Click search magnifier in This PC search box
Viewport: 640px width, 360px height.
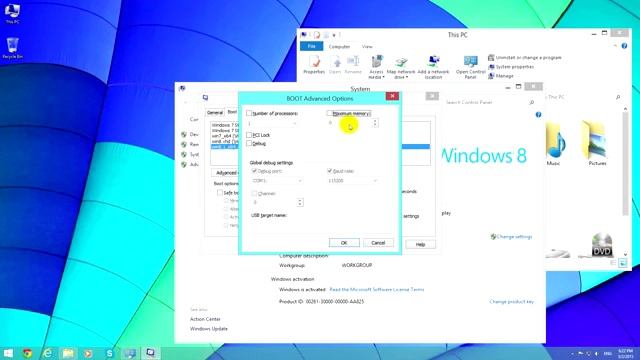pos(618,97)
